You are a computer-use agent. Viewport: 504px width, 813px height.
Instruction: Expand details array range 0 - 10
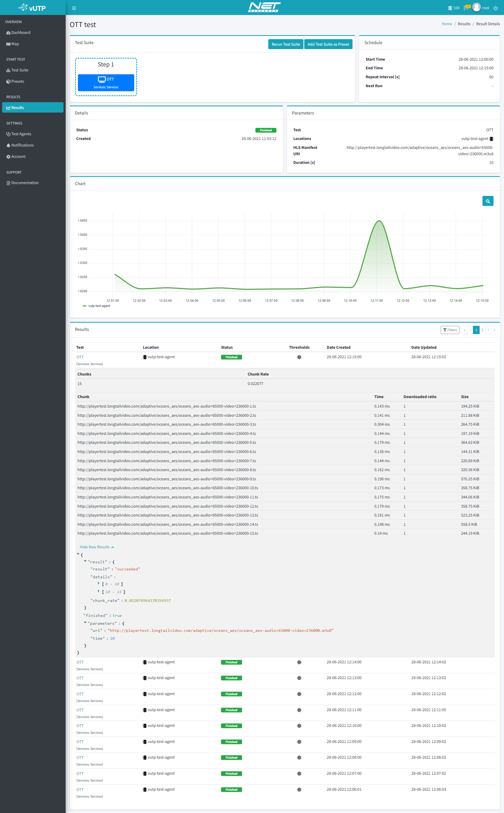click(x=99, y=583)
